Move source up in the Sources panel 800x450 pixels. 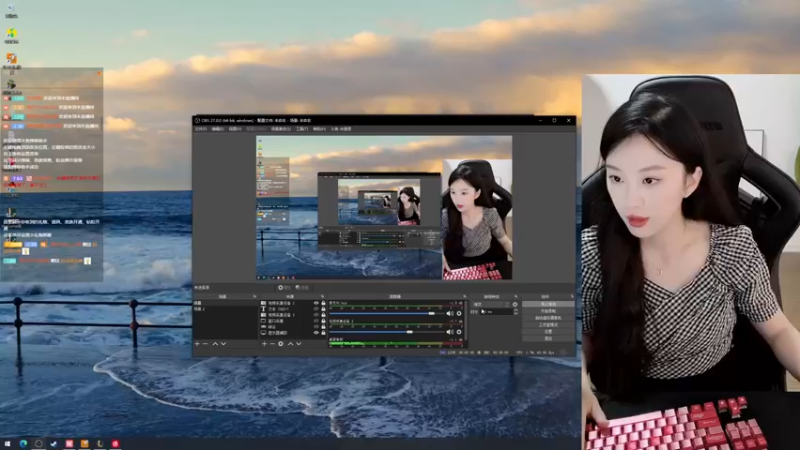click(290, 344)
